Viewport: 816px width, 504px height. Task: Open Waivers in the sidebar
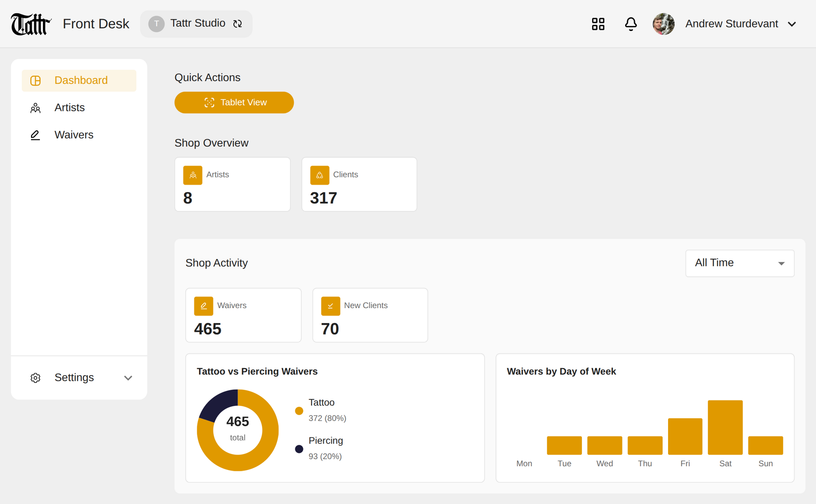[x=74, y=135]
